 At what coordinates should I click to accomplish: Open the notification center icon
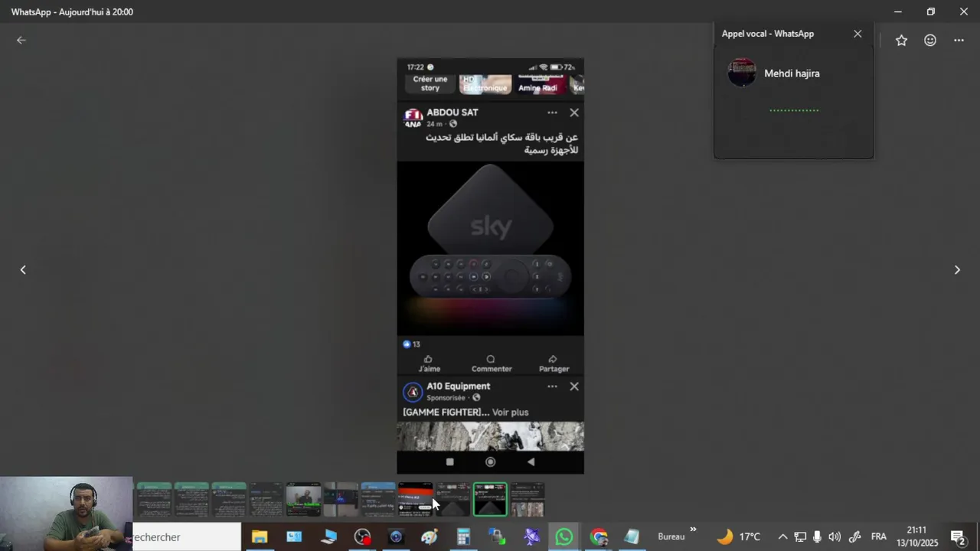957,537
